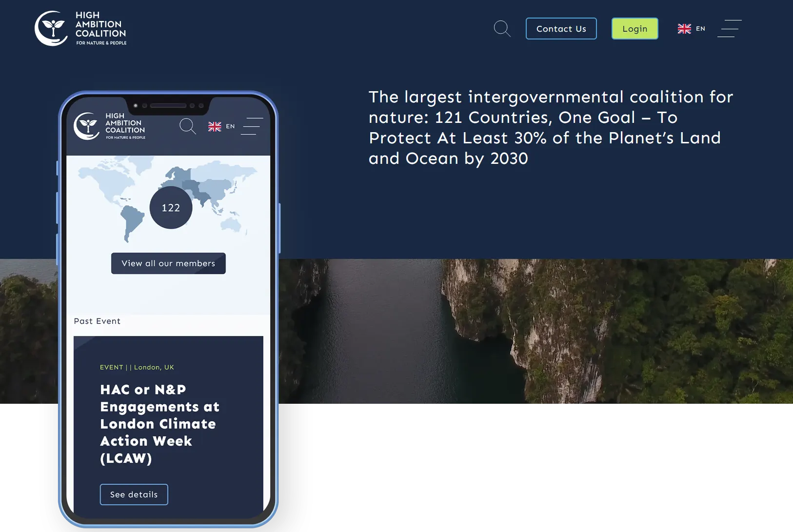Click the Past Event label
Image resolution: width=793 pixels, height=532 pixels.
[x=97, y=321]
